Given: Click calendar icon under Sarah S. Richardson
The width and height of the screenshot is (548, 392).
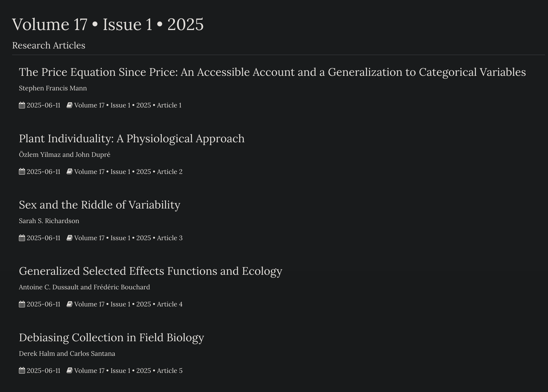Looking at the screenshot, I should (22, 238).
